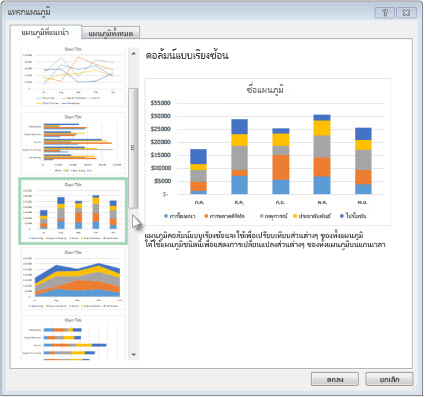The image size is (425, 398).
Task: Click the gray legend entry in preview
Action: coord(273,216)
